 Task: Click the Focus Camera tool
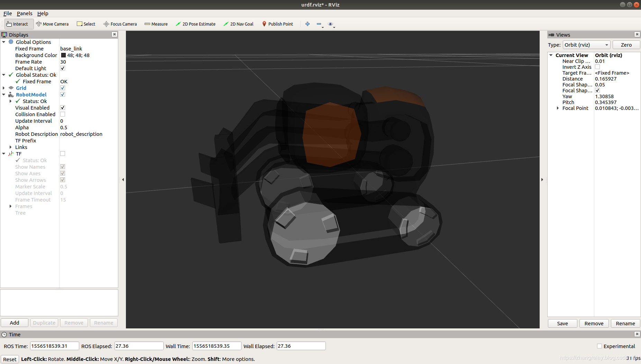(120, 24)
